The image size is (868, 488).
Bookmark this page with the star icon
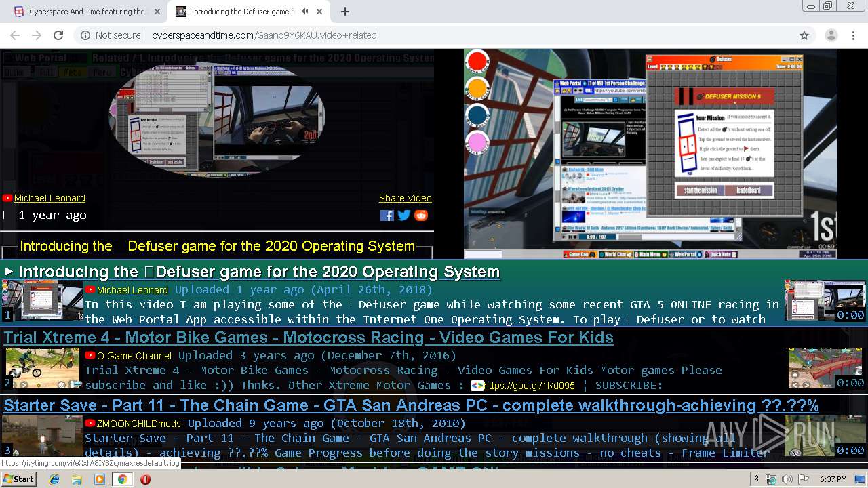point(804,35)
